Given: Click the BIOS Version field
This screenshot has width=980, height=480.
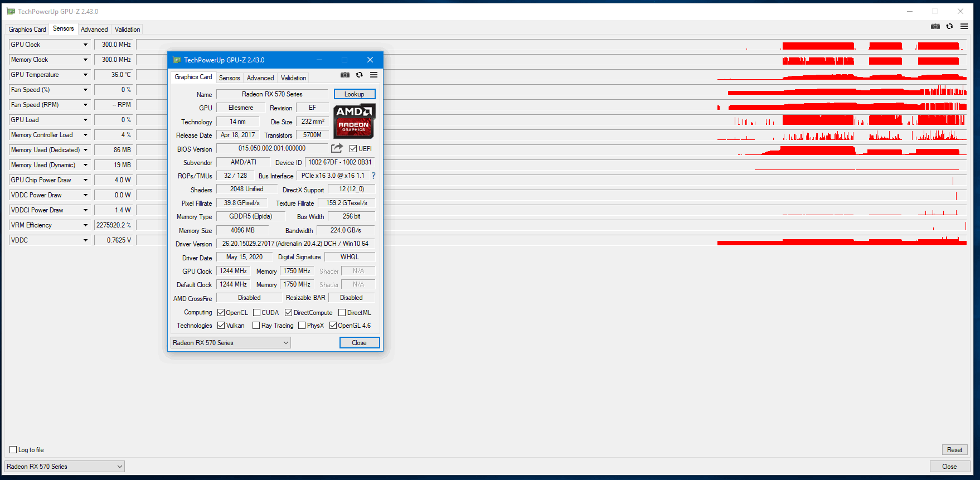Looking at the screenshot, I should point(272,148).
